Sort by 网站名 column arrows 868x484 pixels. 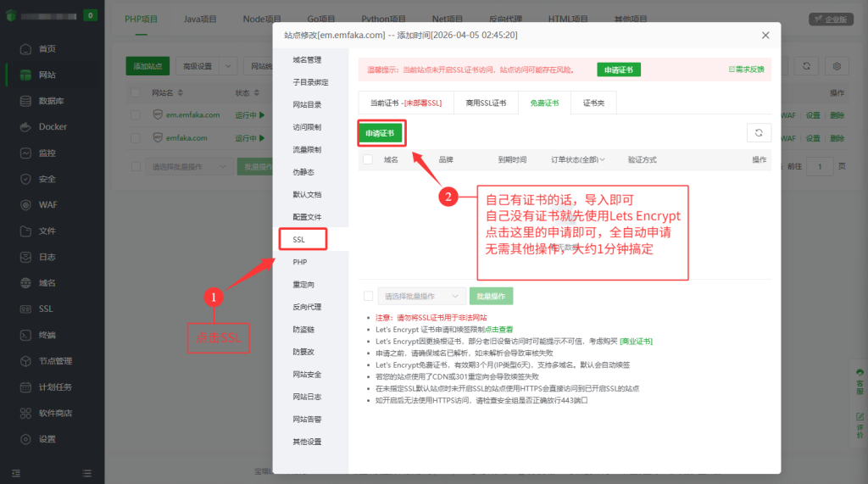180,93
